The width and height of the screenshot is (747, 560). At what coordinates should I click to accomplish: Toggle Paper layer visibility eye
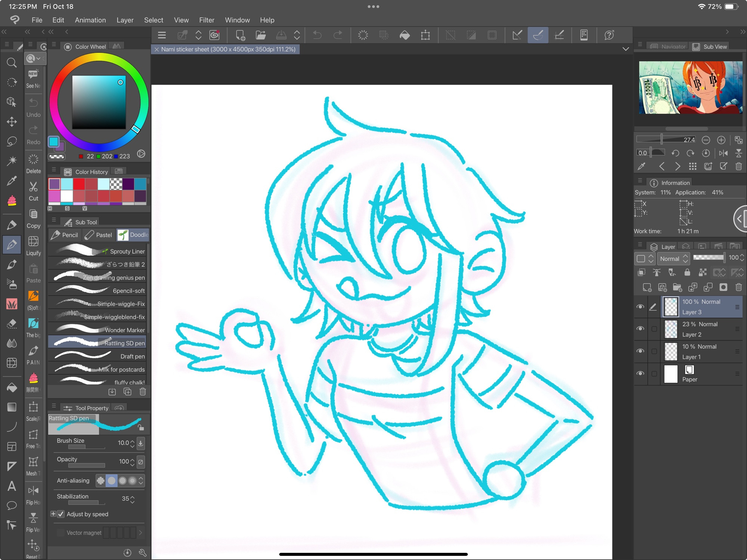(x=640, y=374)
